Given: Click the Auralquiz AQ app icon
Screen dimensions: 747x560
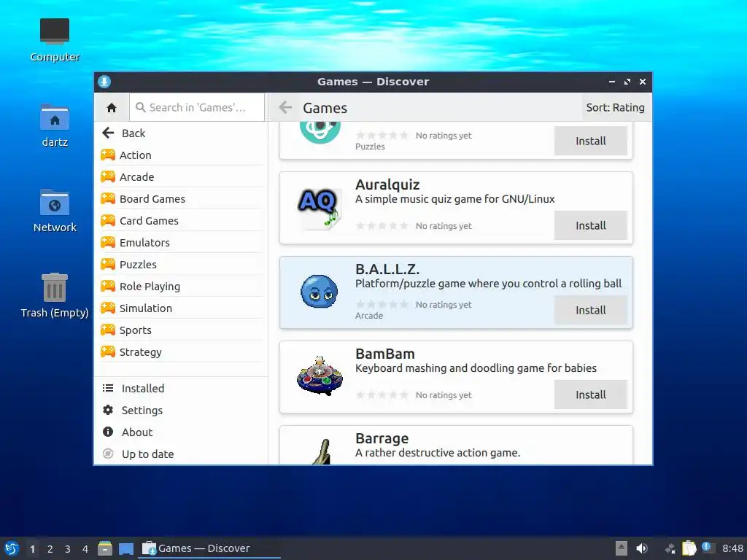Looking at the screenshot, I should click(x=320, y=208).
